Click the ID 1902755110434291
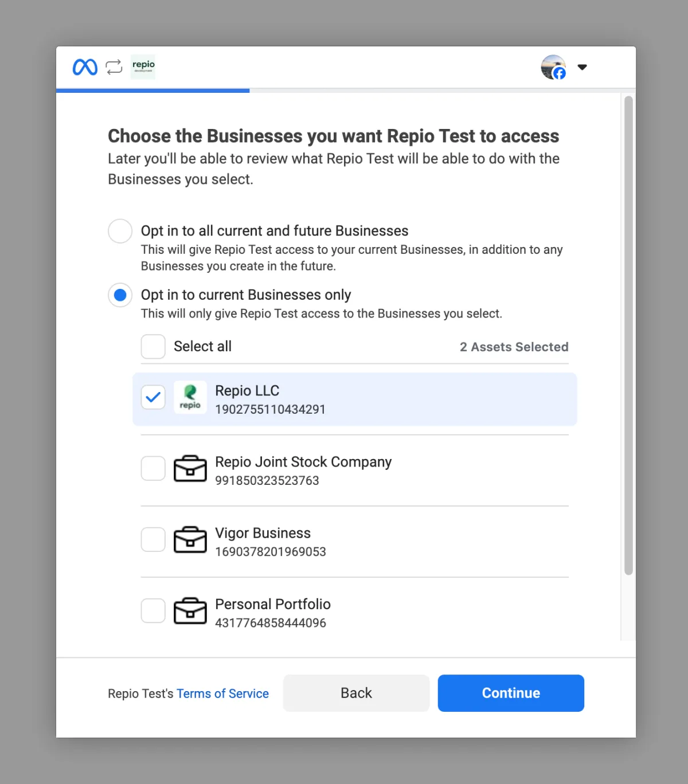The width and height of the screenshot is (688, 784). pos(270,409)
